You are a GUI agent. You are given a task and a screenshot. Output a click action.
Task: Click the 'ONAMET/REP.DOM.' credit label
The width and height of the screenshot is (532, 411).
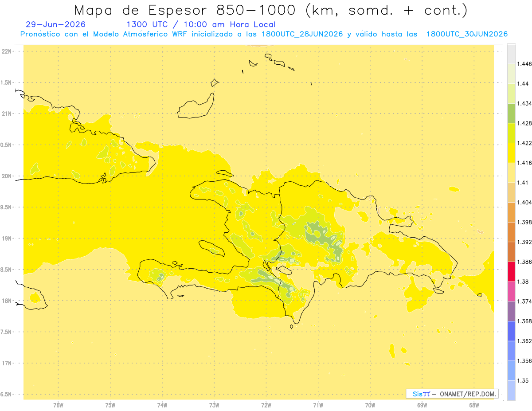coord(468,394)
